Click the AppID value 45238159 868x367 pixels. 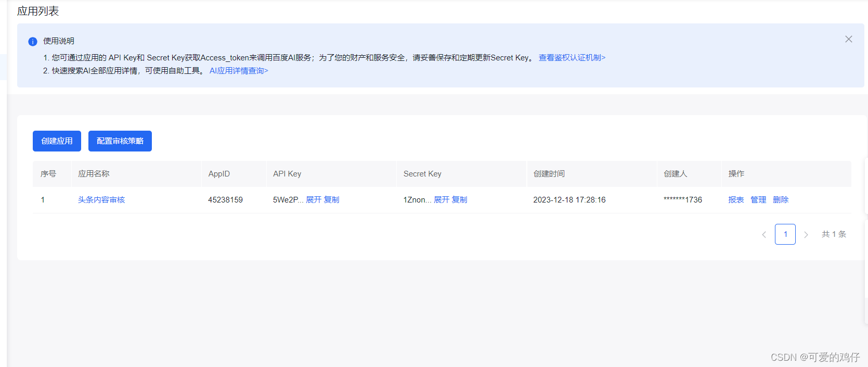coord(225,200)
